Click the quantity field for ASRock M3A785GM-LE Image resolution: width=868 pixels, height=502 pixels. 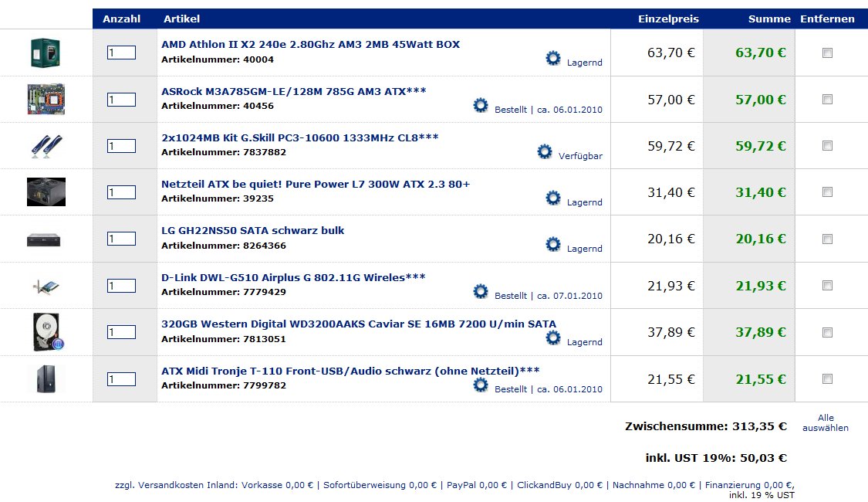point(121,100)
